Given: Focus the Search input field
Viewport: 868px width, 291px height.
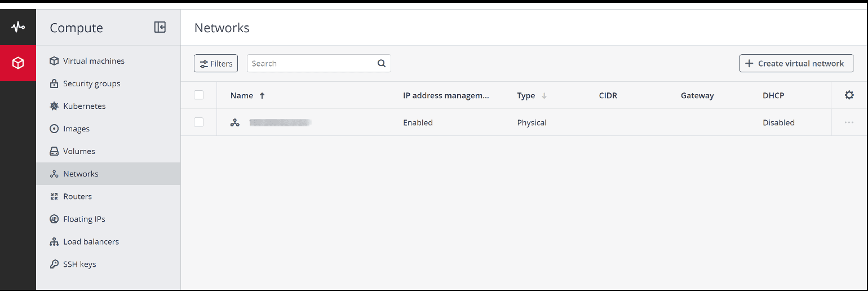Looking at the screenshot, I should pyautogui.click(x=310, y=64).
